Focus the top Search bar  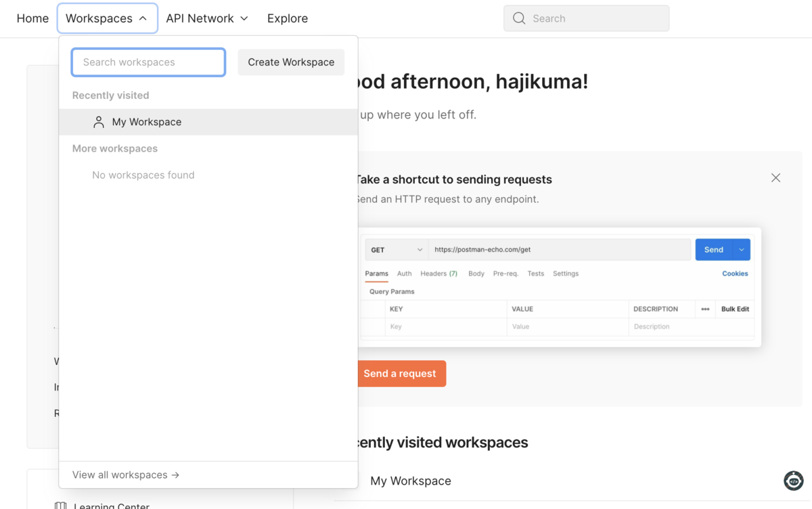click(x=586, y=18)
